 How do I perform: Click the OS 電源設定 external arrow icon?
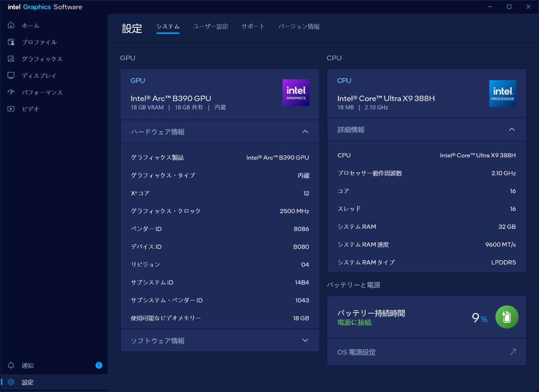pyautogui.click(x=513, y=352)
